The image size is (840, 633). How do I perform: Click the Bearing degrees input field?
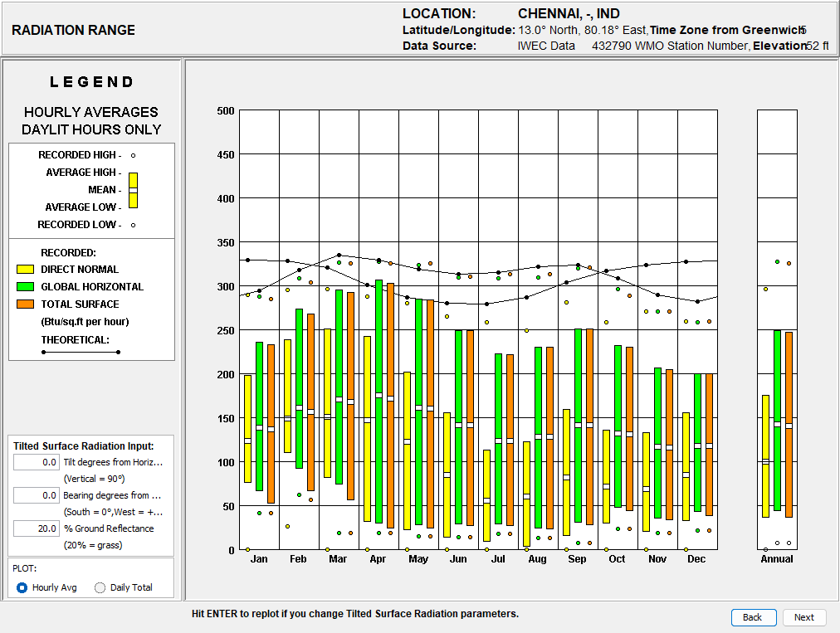point(36,495)
